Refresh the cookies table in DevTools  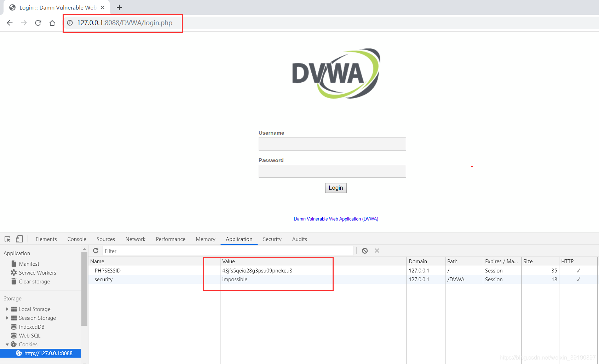96,251
